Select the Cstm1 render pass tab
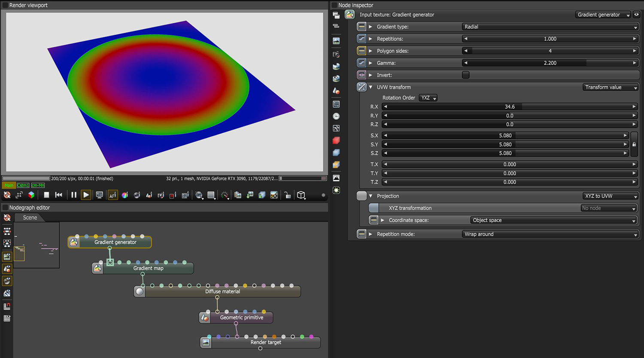The image size is (644, 358). (23, 185)
